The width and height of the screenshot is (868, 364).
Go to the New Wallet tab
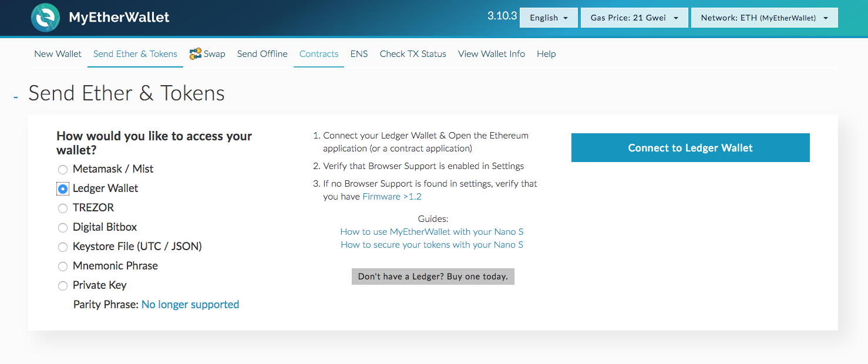tap(58, 54)
